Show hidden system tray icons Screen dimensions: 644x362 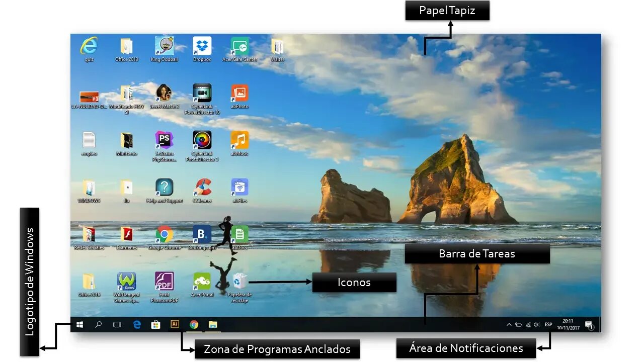(x=509, y=325)
